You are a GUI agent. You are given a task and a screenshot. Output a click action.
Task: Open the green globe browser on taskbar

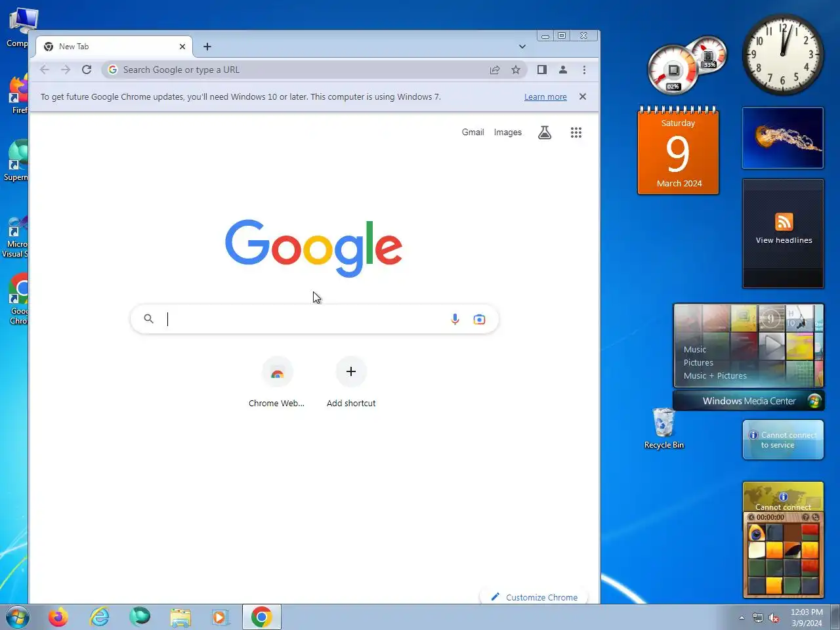[x=140, y=617]
